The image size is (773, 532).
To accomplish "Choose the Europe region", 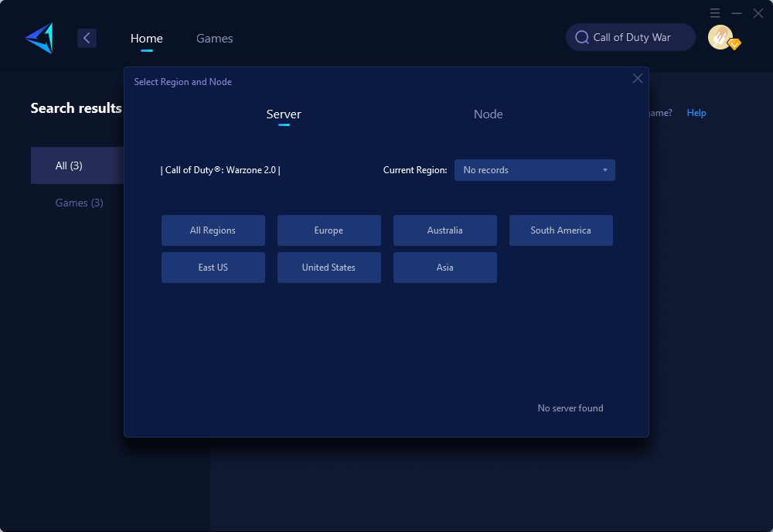I will [x=329, y=230].
